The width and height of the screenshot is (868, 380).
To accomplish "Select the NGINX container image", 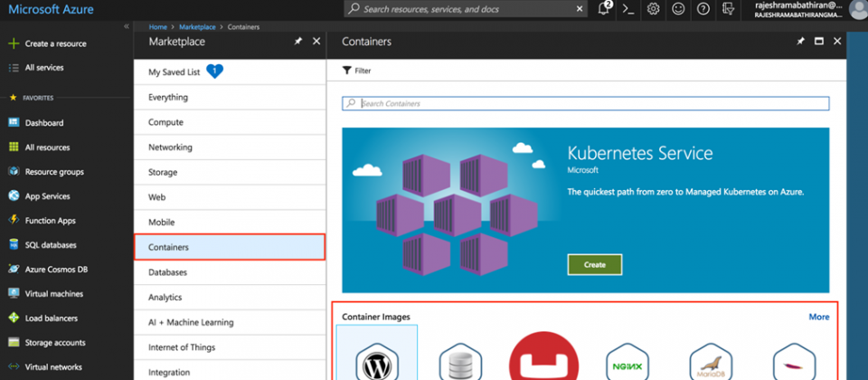I will [x=627, y=361].
